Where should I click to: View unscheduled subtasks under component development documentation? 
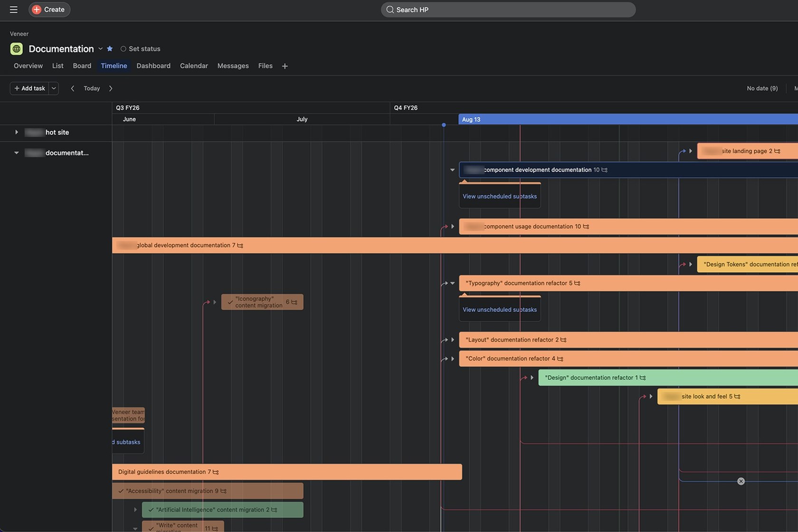pos(500,196)
